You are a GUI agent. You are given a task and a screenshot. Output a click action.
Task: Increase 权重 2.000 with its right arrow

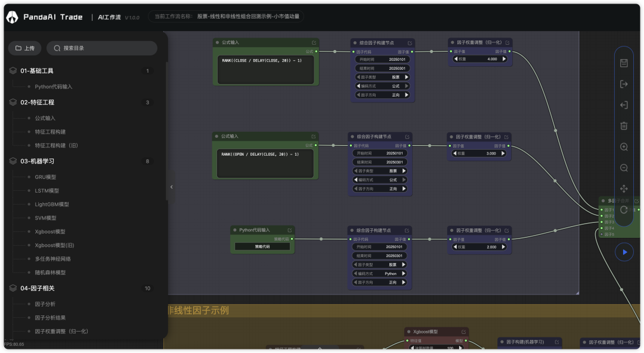tap(503, 247)
